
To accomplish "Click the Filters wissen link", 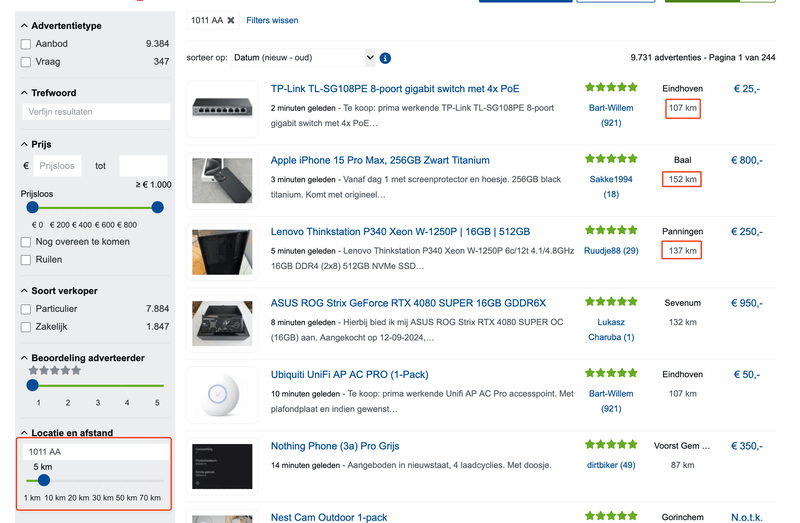I will 272,20.
